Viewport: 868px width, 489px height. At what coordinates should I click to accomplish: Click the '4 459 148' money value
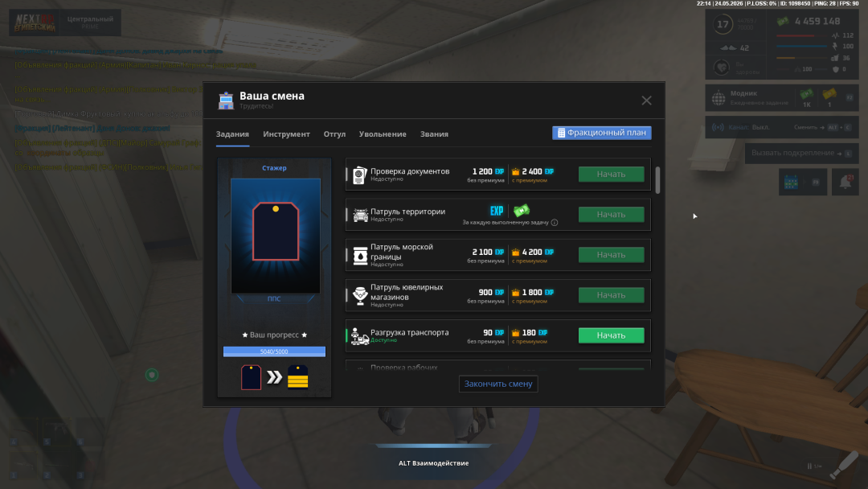pyautogui.click(x=817, y=21)
